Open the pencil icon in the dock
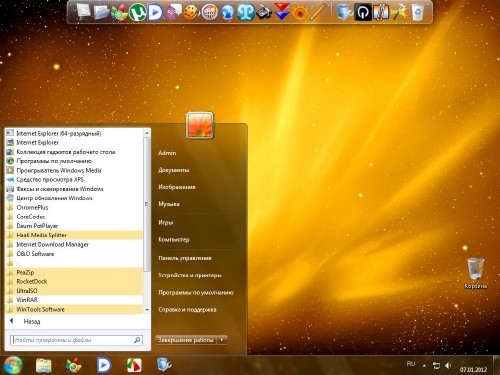 coord(318,13)
